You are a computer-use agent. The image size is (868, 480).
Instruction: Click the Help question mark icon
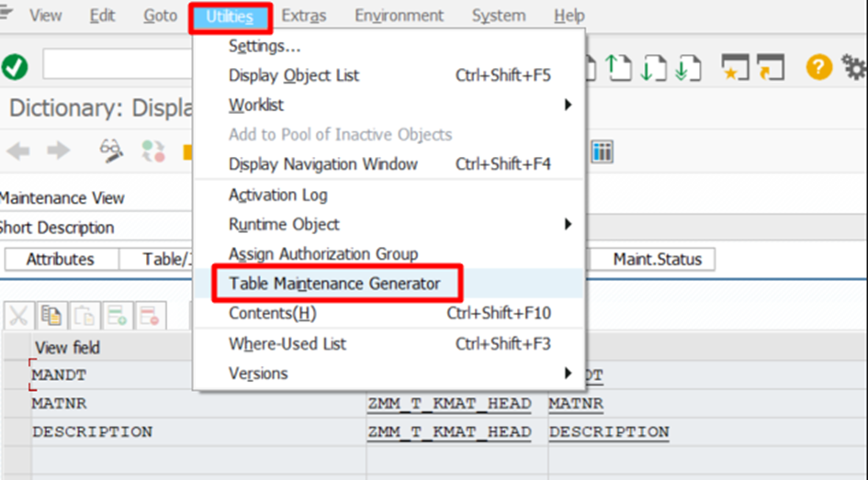pyautogui.click(x=818, y=66)
